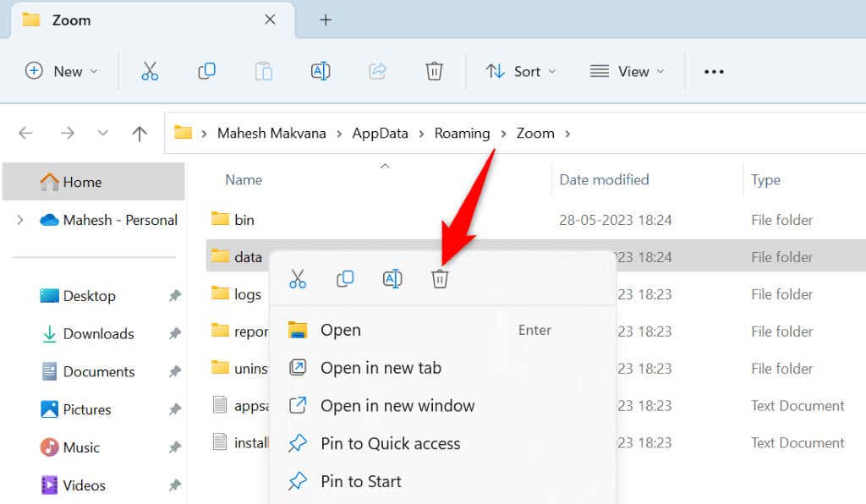This screenshot has height=504, width=866.
Task: Click the pin icon beside Downloads
Action: coord(175,333)
